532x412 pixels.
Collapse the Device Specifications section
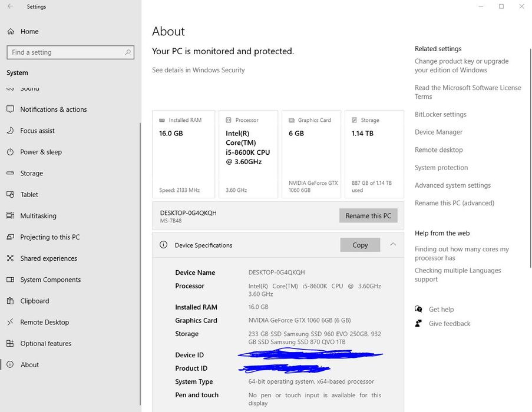pyautogui.click(x=393, y=244)
